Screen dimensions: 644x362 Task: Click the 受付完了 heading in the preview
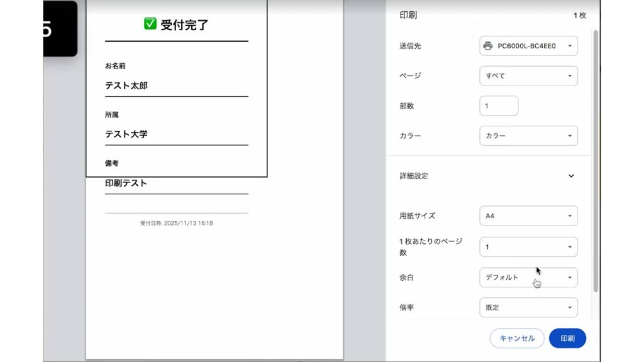pyautogui.click(x=184, y=25)
